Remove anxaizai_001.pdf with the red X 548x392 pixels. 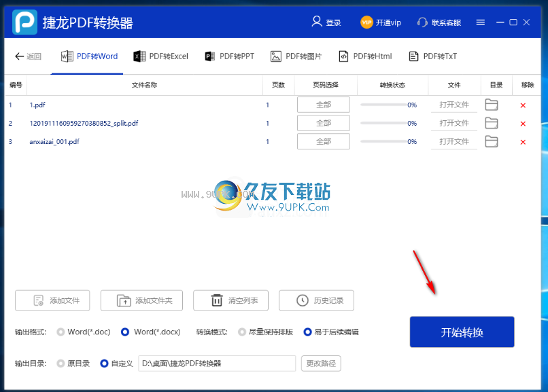pos(523,142)
